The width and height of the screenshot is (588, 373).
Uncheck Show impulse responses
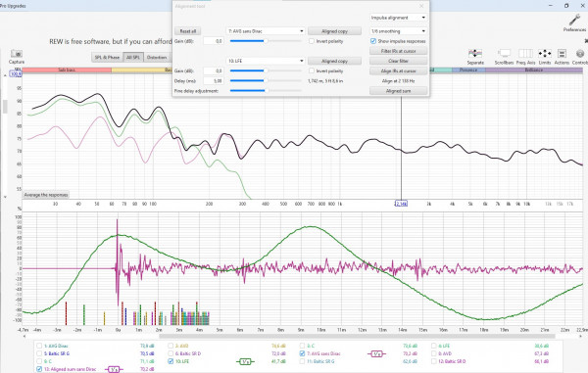(x=373, y=41)
